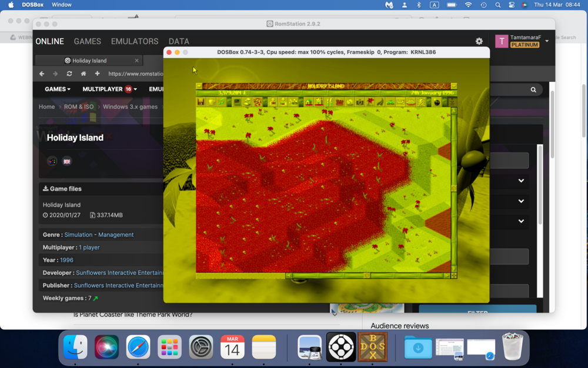This screenshot has height=368, width=588.
Task: Click the music note sound icon in the toolbar
Action: point(220,100)
